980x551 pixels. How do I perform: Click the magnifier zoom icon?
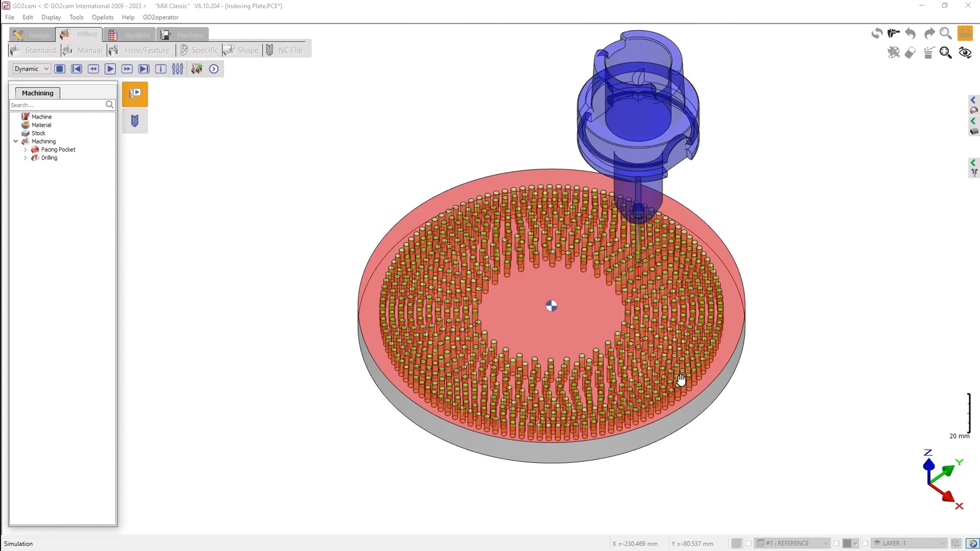[x=946, y=33]
